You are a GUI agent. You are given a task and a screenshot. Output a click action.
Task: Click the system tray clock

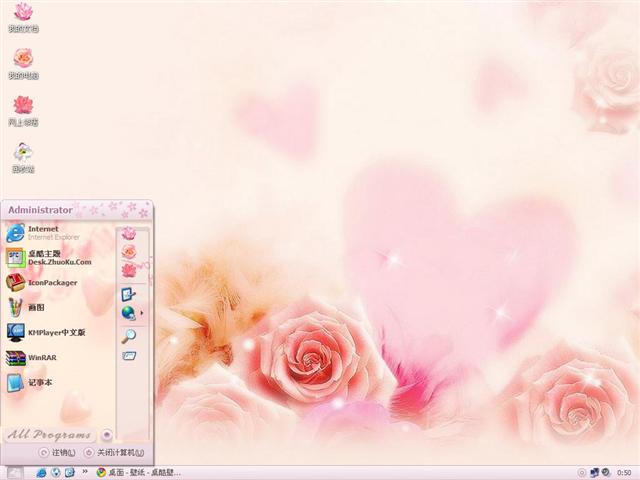click(x=624, y=472)
